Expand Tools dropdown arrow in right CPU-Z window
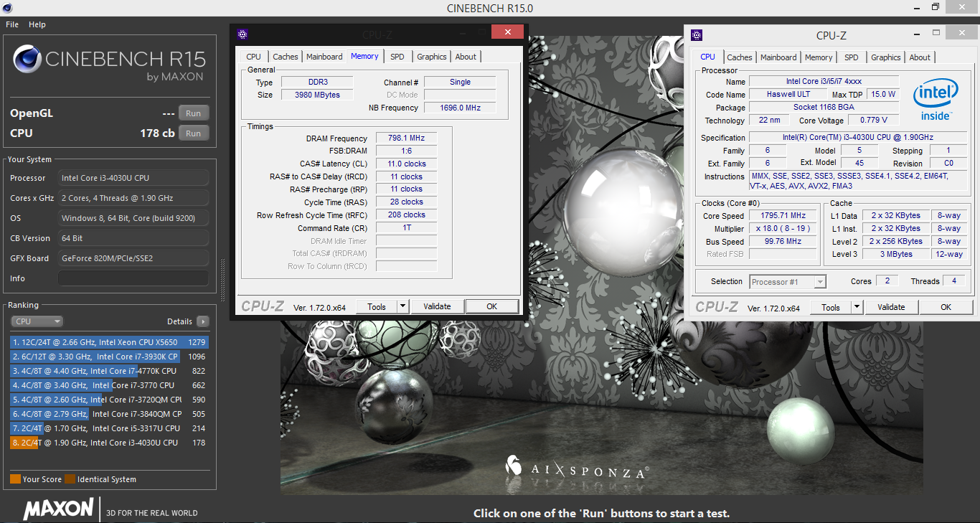The height and width of the screenshot is (523, 980). (x=857, y=307)
